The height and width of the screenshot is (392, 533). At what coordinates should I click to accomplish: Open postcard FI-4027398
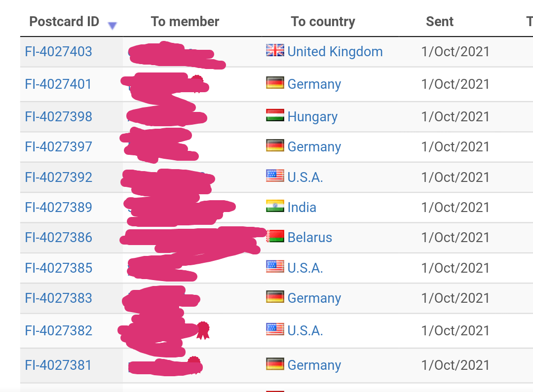58,116
